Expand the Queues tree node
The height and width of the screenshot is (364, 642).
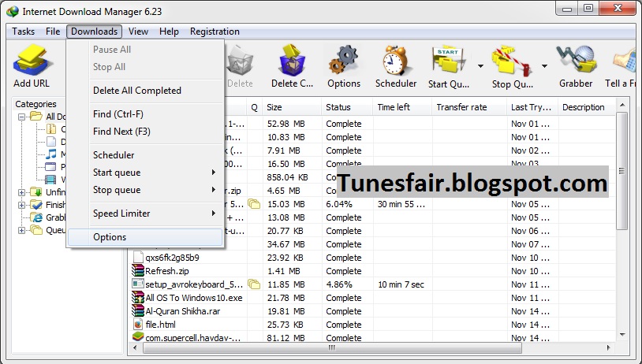(x=22, y=230)
